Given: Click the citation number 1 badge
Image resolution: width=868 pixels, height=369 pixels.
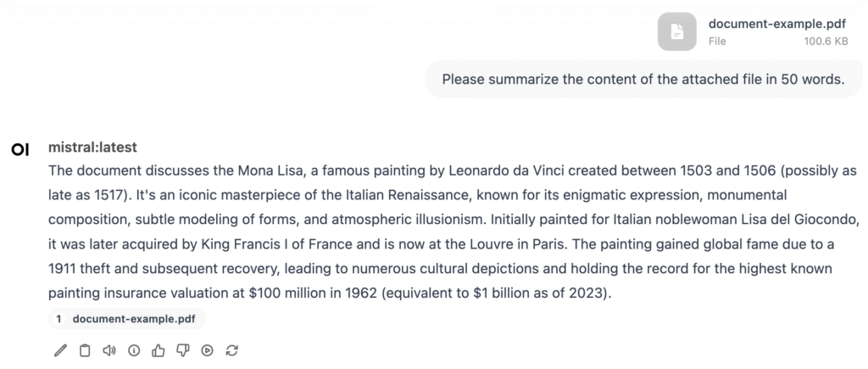Looking at the screenshot, I should (58, 319).
